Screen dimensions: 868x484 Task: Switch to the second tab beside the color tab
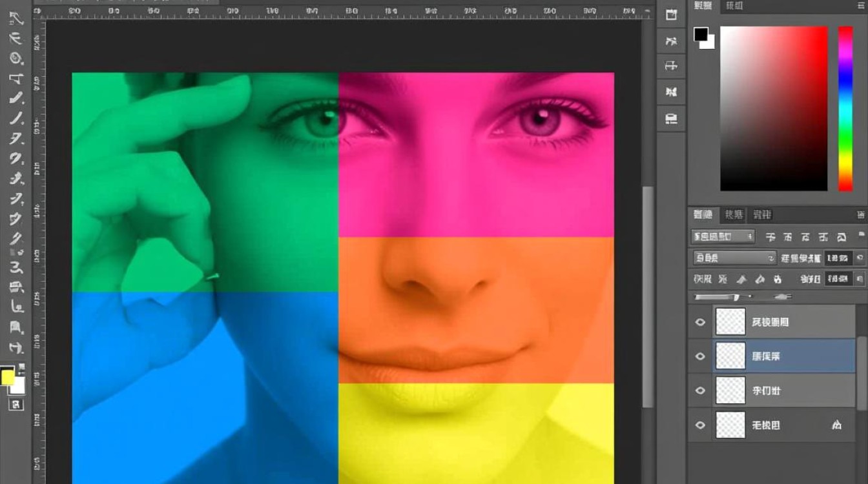coord(734,6)
